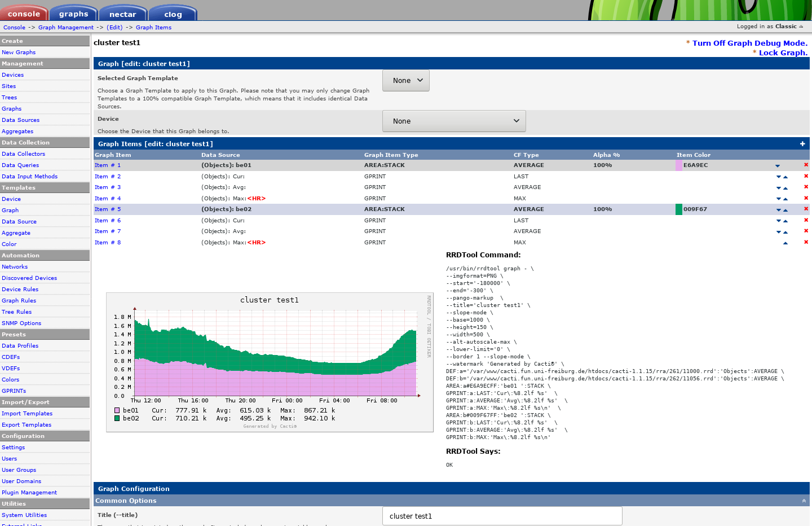Image resolution: width=812 pixels, height=526 pixels.
Task: Click inside the Title input field
Action: [x=502, y=516]
